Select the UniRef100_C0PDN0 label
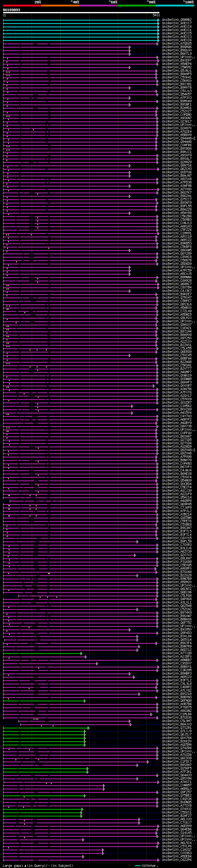This screenshot has width=197, height=868. 177,115
